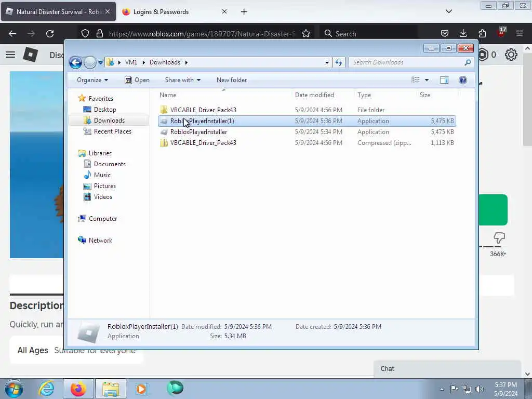
Task: Open Firefox downloads panel
Action: pos(463,33)
